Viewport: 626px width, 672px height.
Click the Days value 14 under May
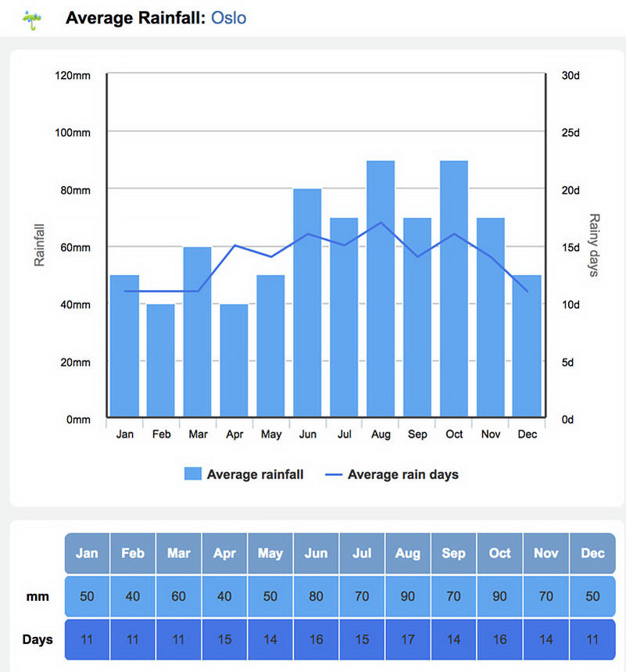[x=270, y=639]
